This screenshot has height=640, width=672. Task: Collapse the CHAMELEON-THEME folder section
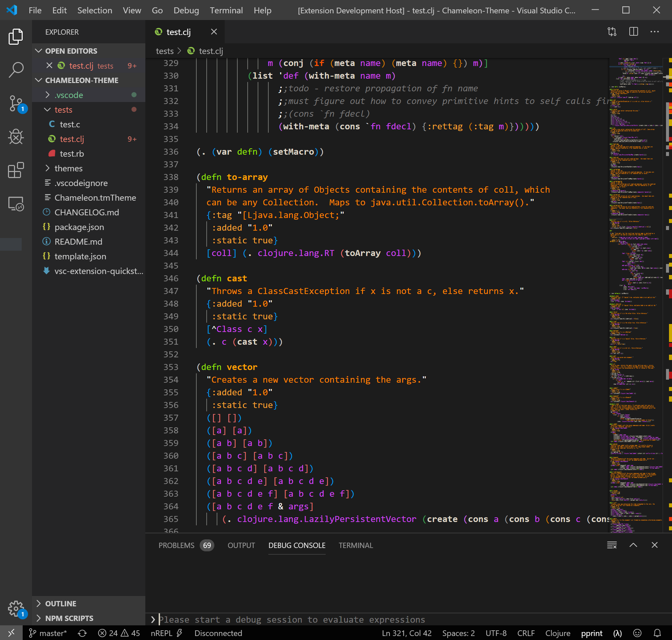89,80
